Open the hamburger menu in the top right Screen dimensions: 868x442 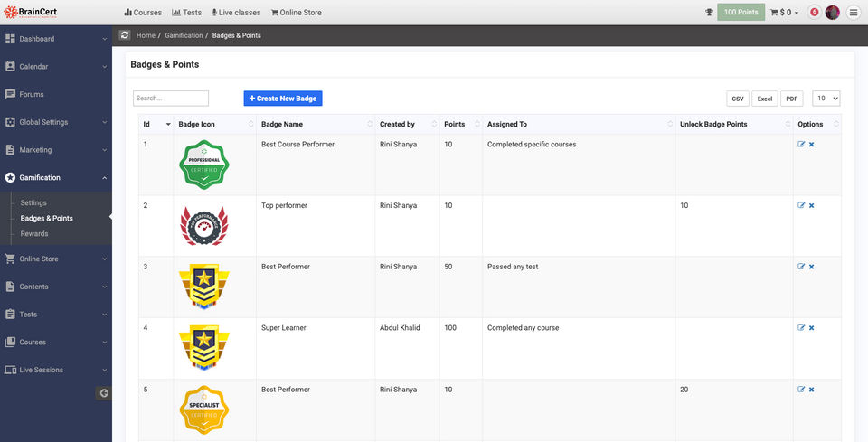coord(853,13)
